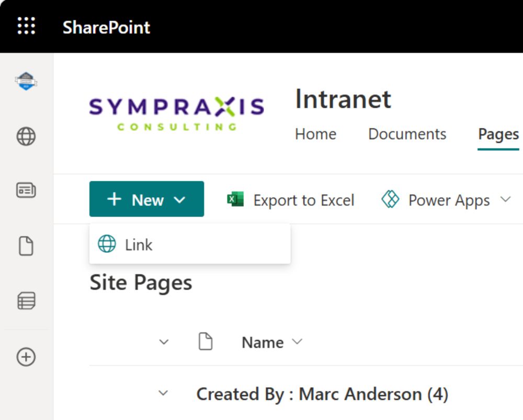
Task: Open the Power Apps menu
Action: tap(446, 200)
